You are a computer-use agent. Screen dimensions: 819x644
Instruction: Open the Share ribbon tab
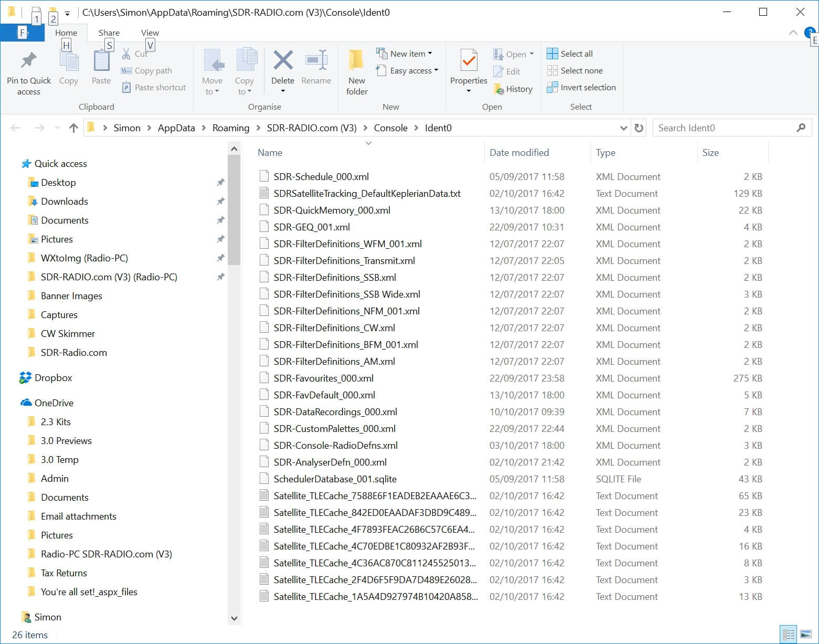(x=109, y=33)
